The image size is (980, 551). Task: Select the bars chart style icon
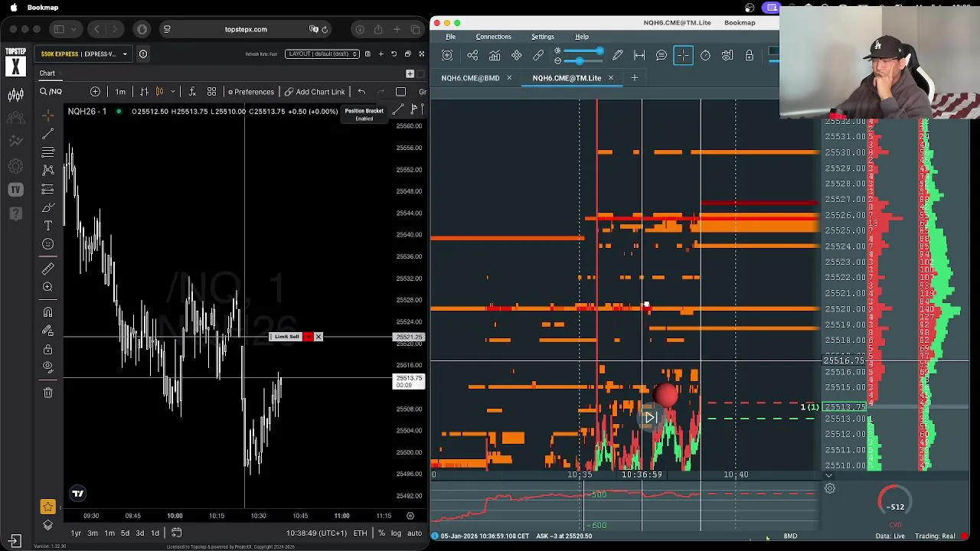click(143, 92)
